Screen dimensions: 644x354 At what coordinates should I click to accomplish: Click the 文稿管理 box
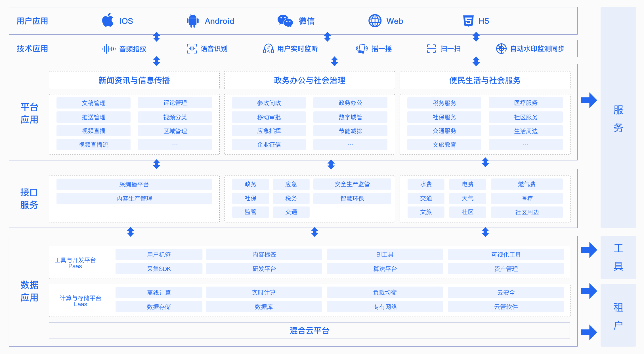[x=93, y=103]
